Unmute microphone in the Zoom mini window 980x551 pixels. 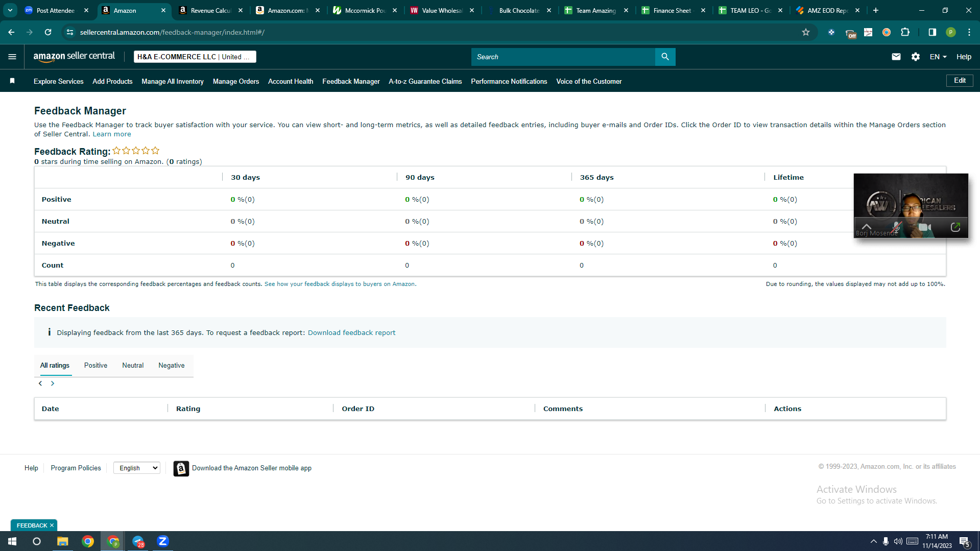click(896, 227)
